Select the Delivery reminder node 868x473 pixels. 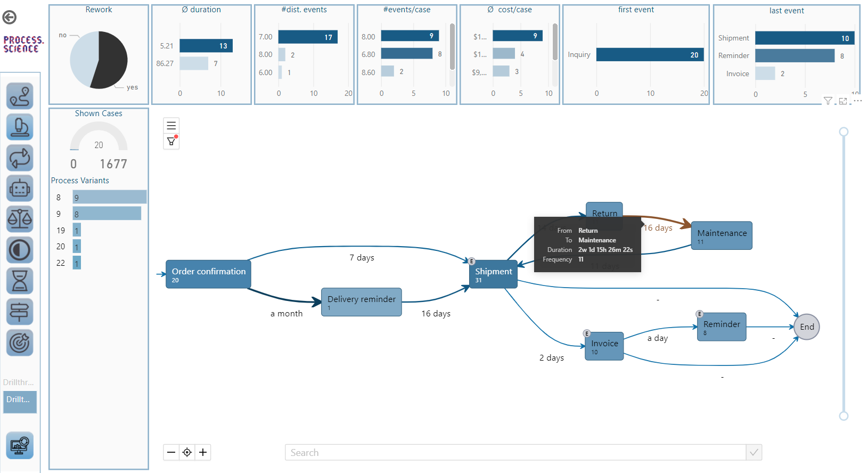pos(362,303)
